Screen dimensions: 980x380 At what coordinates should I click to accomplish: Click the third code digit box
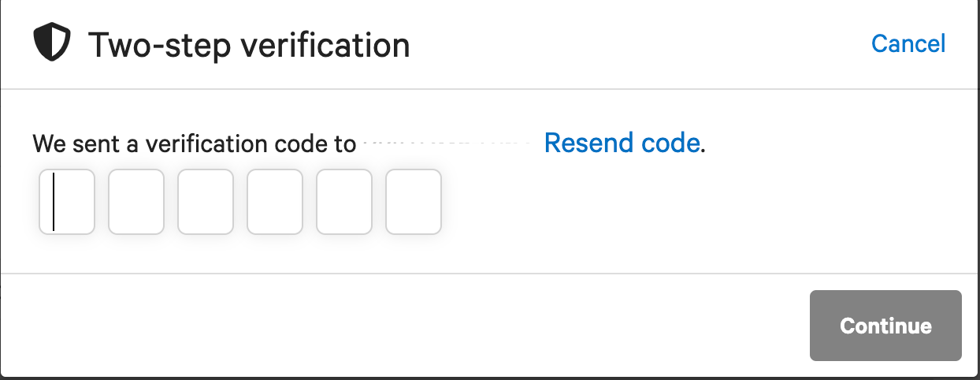pos(206,202)
